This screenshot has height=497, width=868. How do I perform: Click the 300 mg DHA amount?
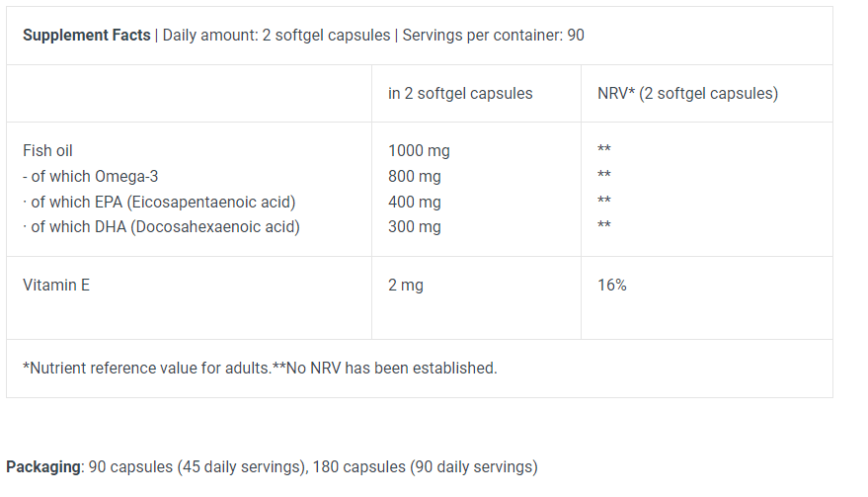coord(415,226)
